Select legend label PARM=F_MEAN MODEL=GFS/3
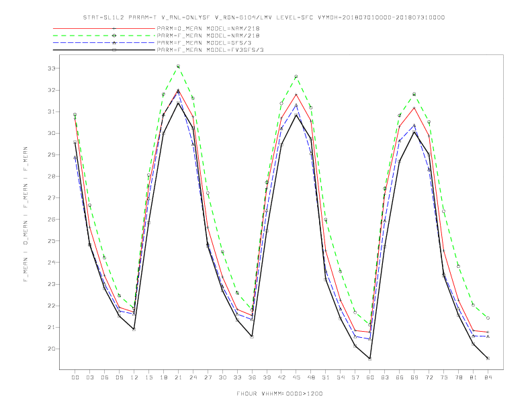532x411 pixels. 204,43
